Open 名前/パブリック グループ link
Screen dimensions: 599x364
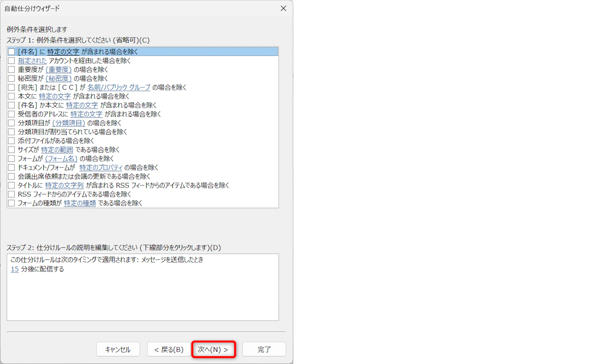pos(119,87)
